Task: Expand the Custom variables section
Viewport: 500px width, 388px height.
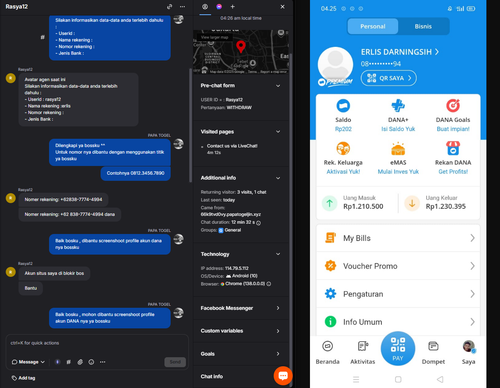Action: click(278, 331)
